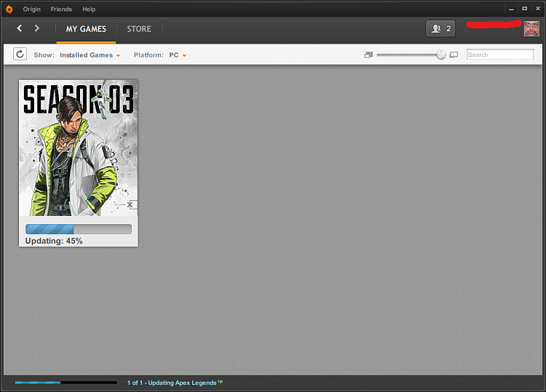This screenshot has width=546, height=392.
Task: Open the Help menu
Action: (89, 9)
